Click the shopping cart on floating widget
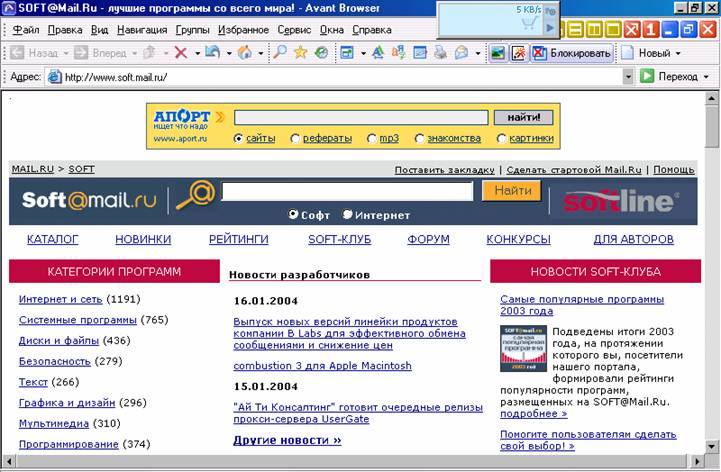Screen dimensions: 721x472 click(529, 23)
